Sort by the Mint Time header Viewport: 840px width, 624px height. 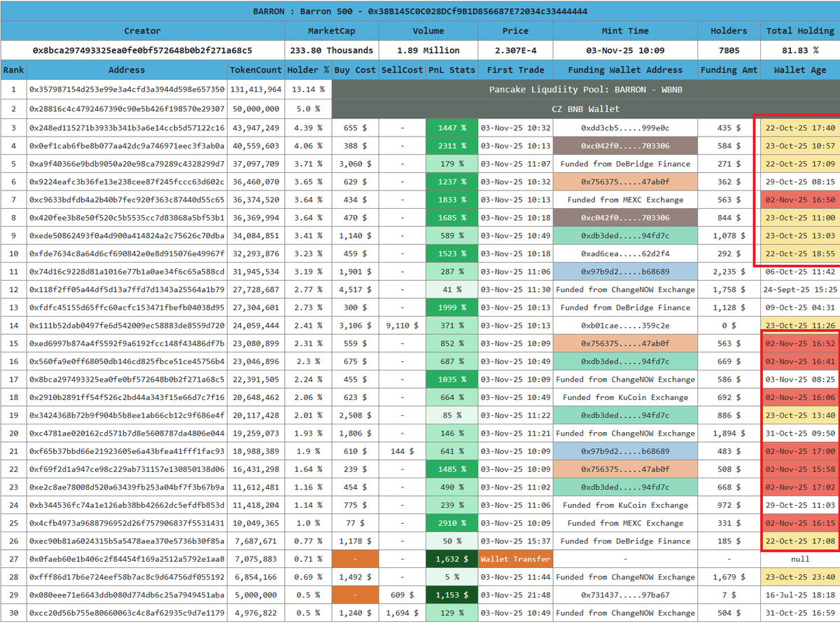click(625, 31)
